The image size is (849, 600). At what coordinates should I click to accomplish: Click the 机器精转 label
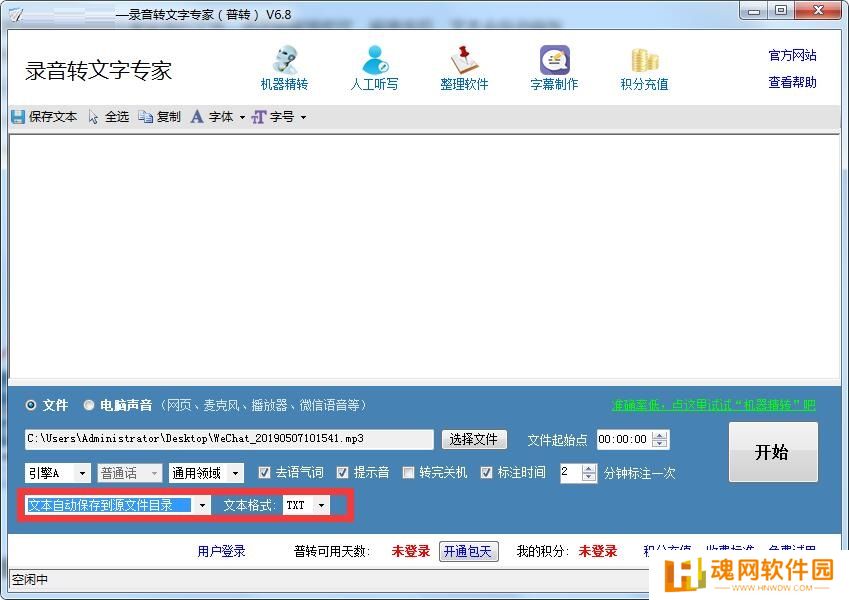click(x=284, y=84)
